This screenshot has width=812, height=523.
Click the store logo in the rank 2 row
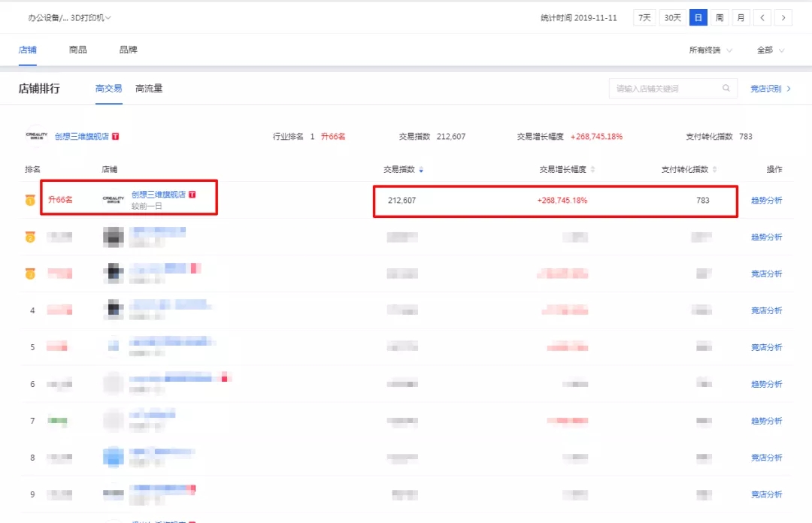114,237
